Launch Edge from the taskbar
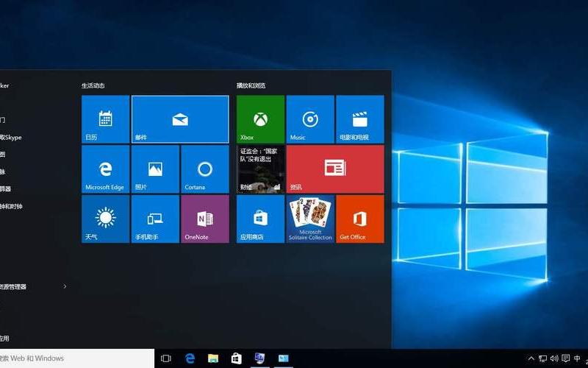The height and width of the screenshot is (368, 588). pos(190,358)
